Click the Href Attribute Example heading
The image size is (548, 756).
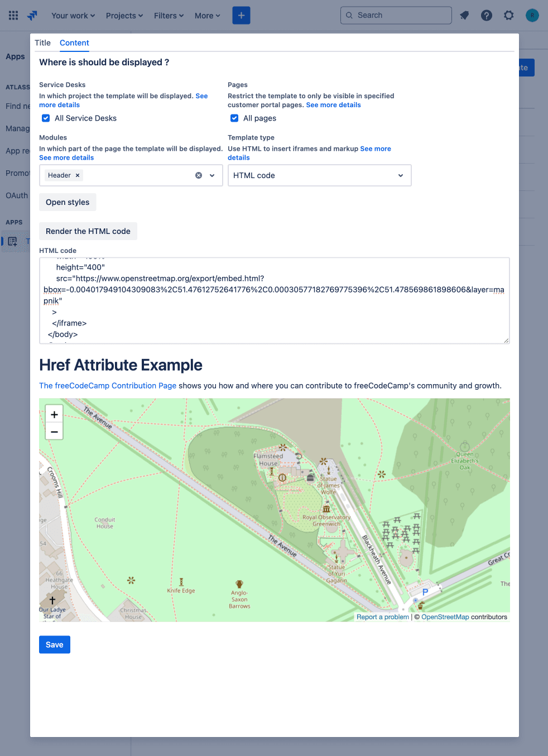point(121,365)
